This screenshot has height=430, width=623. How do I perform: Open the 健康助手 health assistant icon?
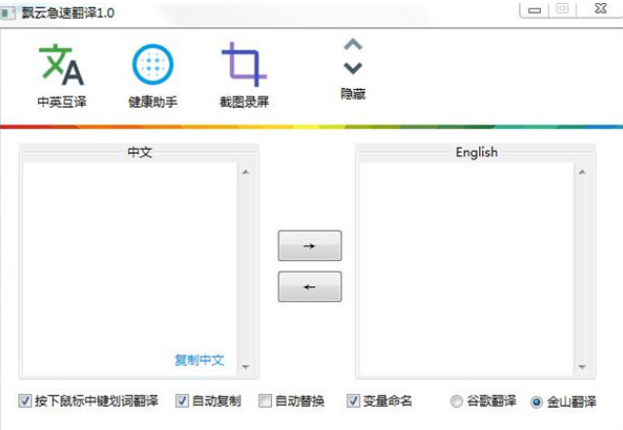(153, 66)
